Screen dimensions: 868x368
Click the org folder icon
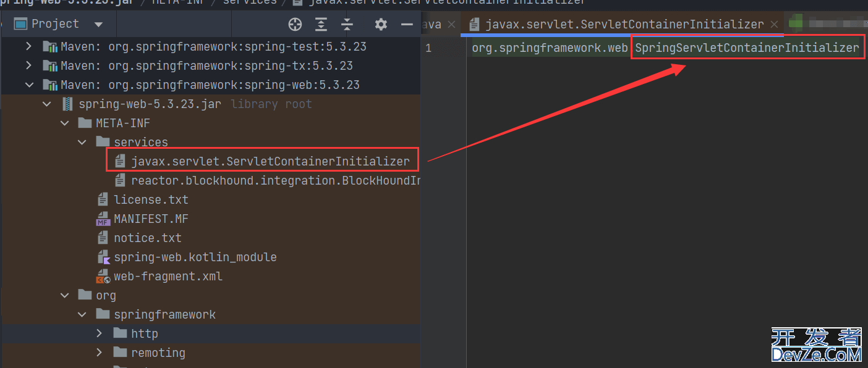(x=85, y=295)
